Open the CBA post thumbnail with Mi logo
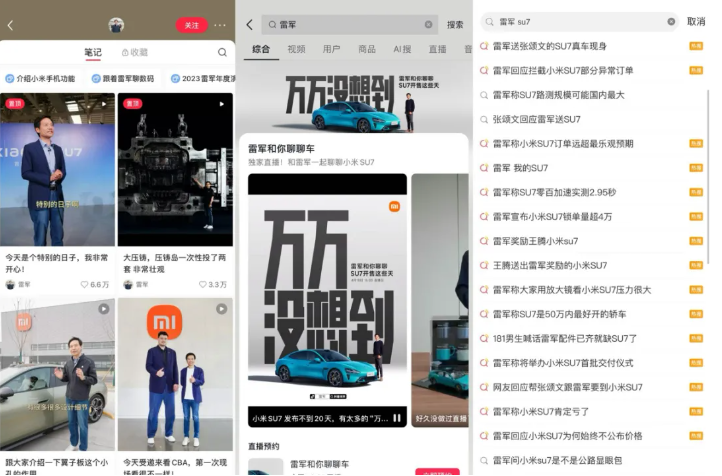 coord(175,373)
